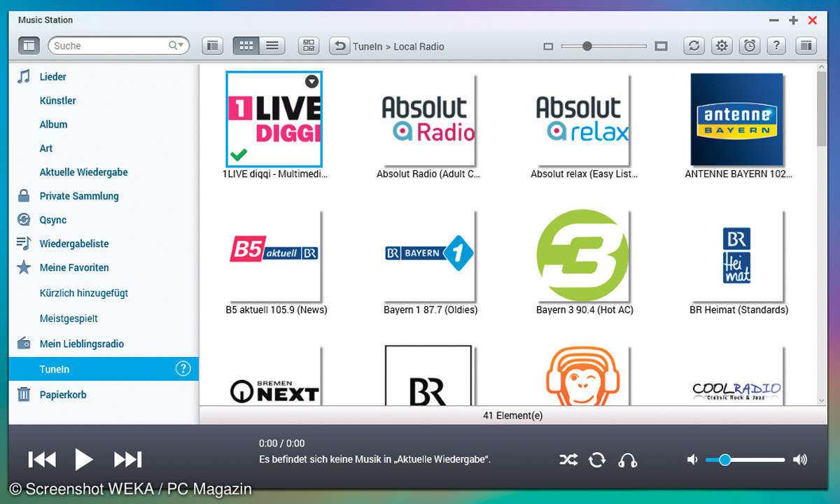Select the ANTENNE BAYERN station thumbnail
The image size is (840, 504).
point(736,119)
